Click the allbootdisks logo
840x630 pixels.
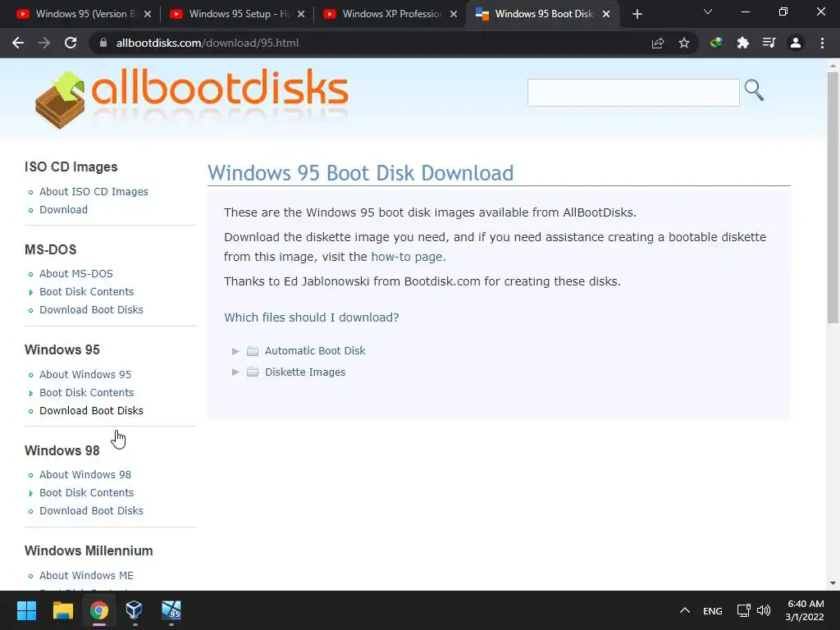click(192, 99)
